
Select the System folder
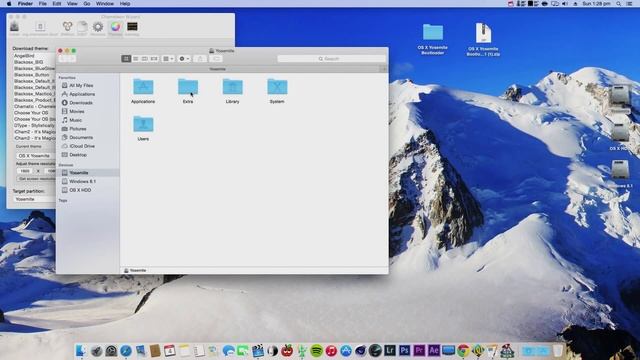[277, 91]
